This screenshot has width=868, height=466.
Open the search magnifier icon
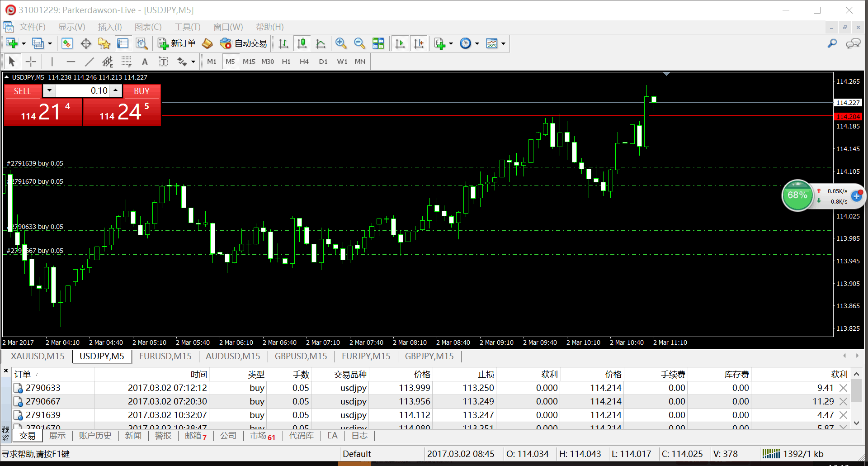click(x=832, y=43)
